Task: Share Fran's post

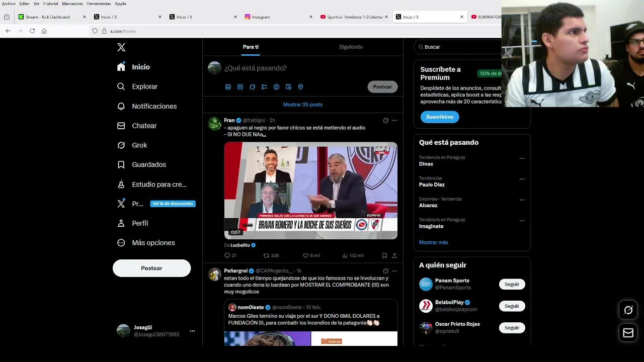Action: (x=394, y=255)
